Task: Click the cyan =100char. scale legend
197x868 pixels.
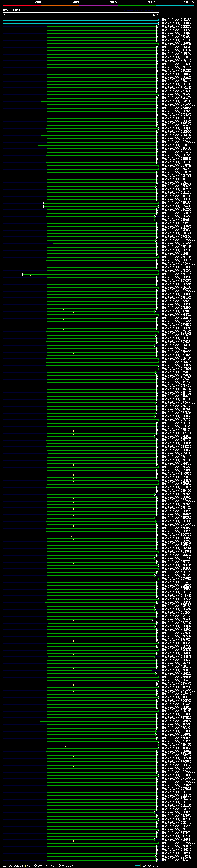Action: [x=147, y=866]
